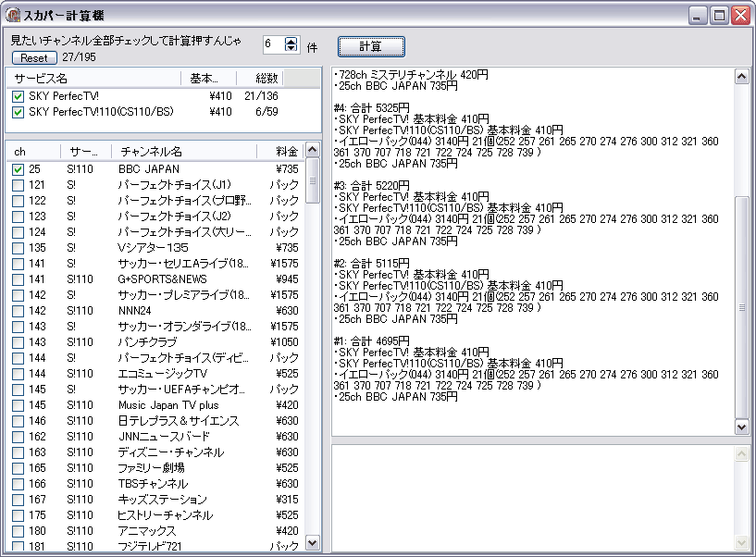Maximize the スカパー計算機 window
Image resolution: width=756 pixels, height=557 pixels.
(719, 16)
